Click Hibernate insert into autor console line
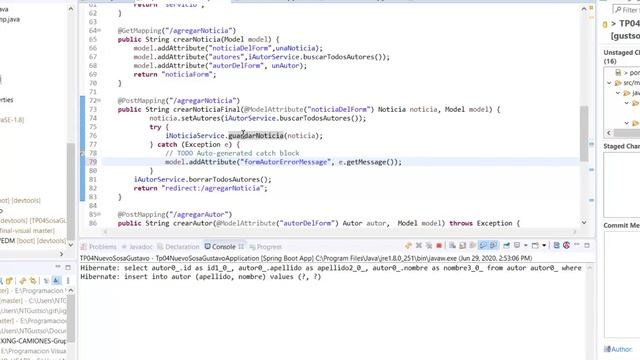The image size is (640, 360). (x=201, y=277)
